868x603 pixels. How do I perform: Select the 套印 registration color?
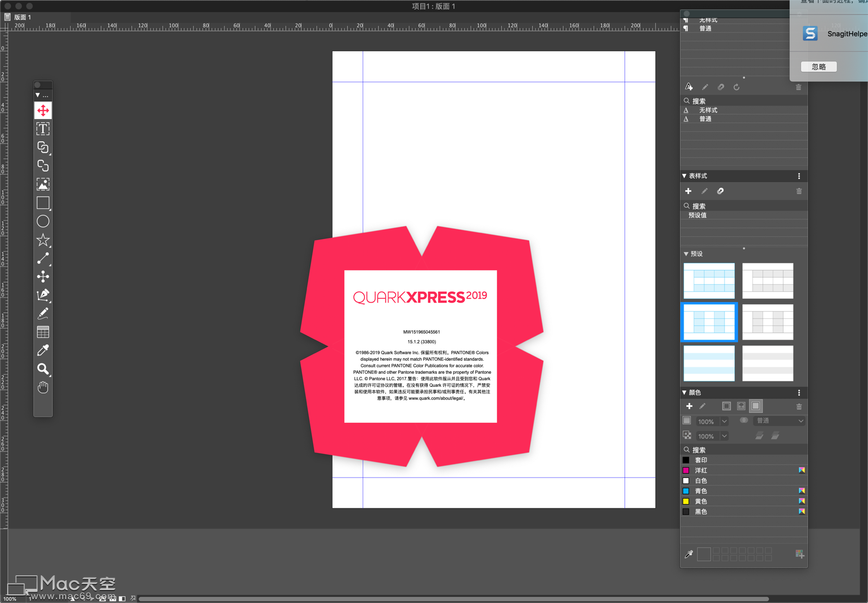point(744,460)
